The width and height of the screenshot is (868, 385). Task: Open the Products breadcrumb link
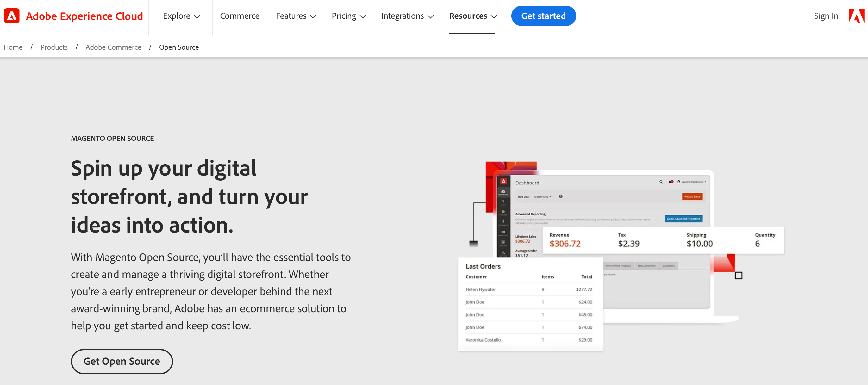[54, 47]
